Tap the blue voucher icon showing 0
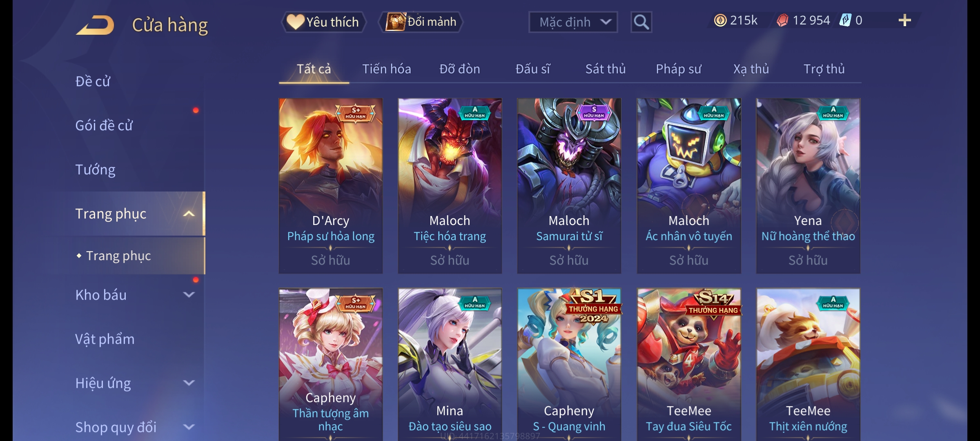Screen dimensions: 980x441 (845, 20)
